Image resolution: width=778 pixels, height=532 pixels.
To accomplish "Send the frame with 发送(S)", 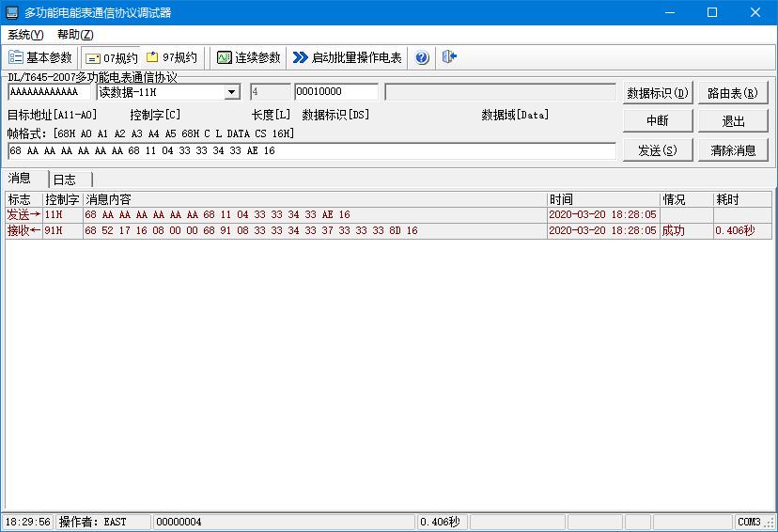I will point(657,150).
